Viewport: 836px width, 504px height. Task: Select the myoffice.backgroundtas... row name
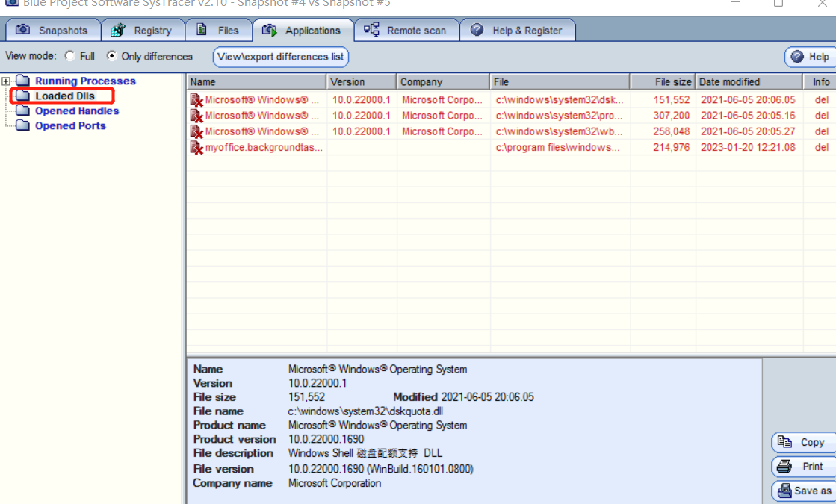coord(264,148)
